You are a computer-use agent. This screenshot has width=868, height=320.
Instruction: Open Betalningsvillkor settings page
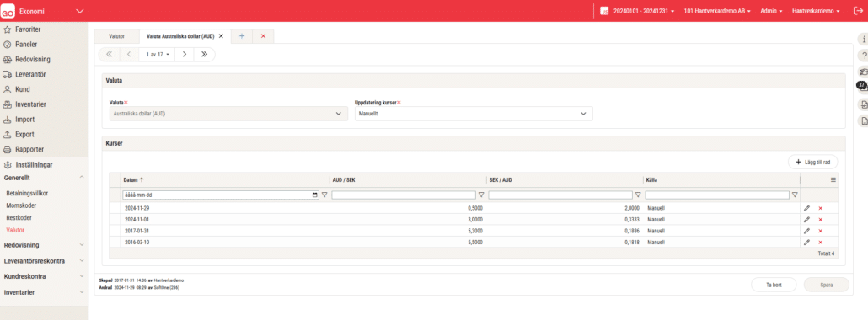click(27, 193)
